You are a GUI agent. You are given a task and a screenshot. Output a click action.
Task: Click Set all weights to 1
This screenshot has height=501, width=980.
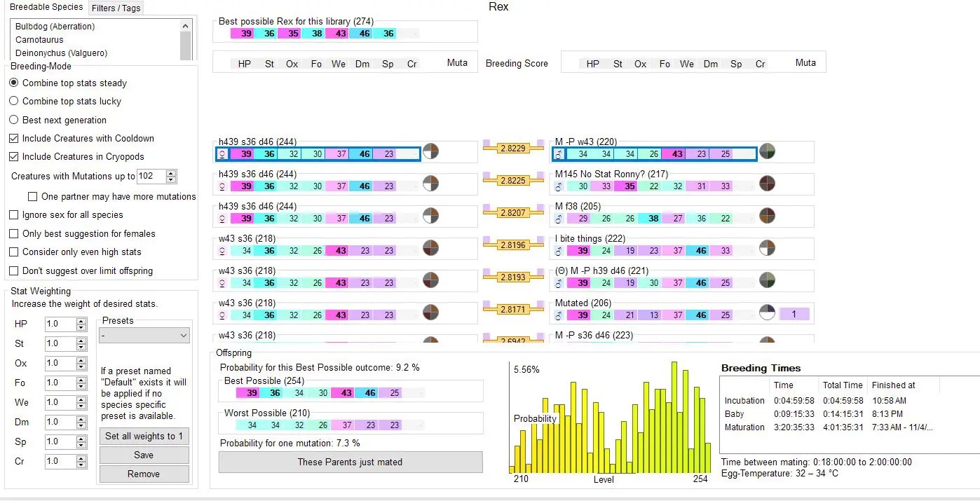pos(144,436)
